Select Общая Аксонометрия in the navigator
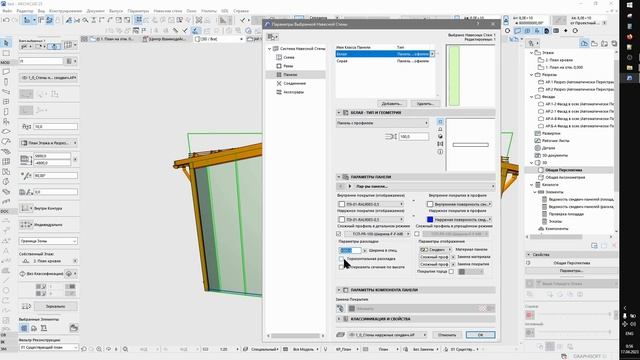 click(x=565, y=178)
